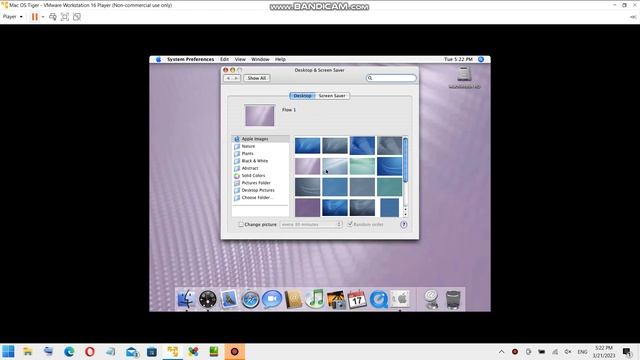Click Bandicam recorder taskbar icon

tap(235, 351)
